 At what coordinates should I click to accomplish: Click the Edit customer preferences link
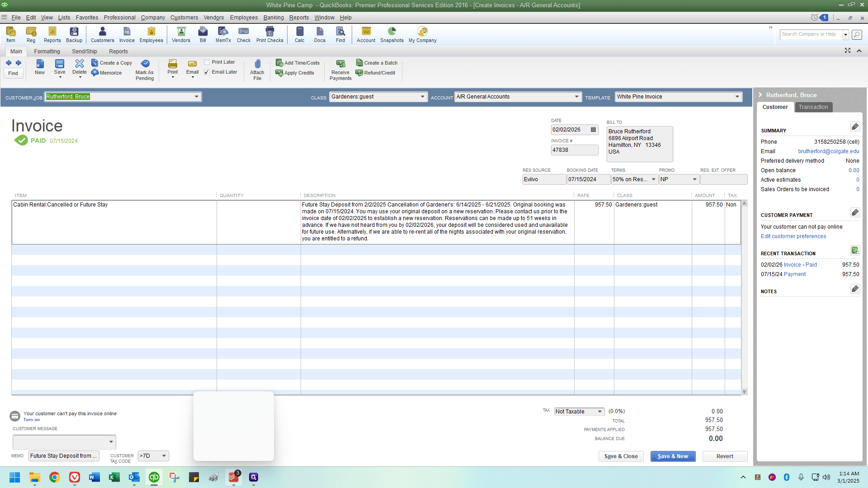click(x=793, y=236)
